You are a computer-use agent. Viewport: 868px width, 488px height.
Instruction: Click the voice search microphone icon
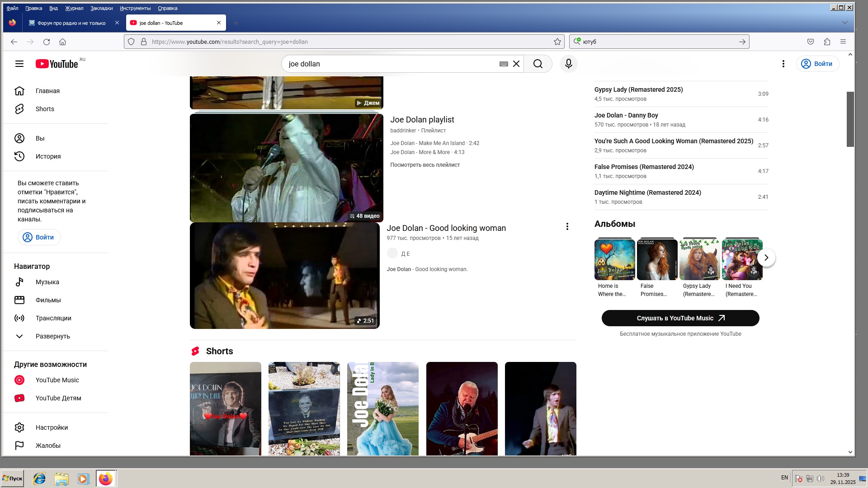[x=568, y=64]
